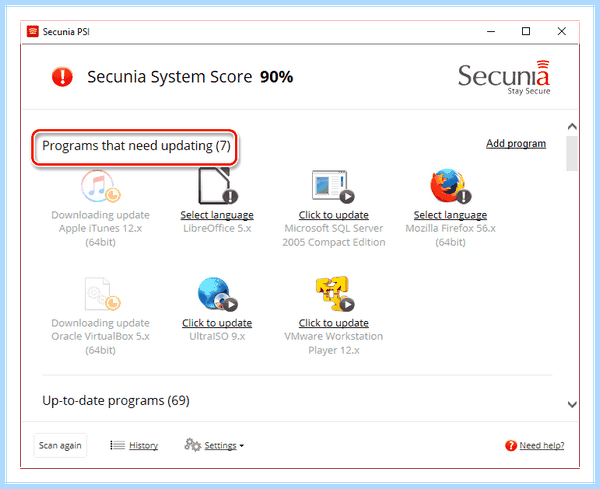The image size is (600, 489).
Task: Click the Secunia System Score 90% text
Action: pyautogui.click(x=190, y=77)
